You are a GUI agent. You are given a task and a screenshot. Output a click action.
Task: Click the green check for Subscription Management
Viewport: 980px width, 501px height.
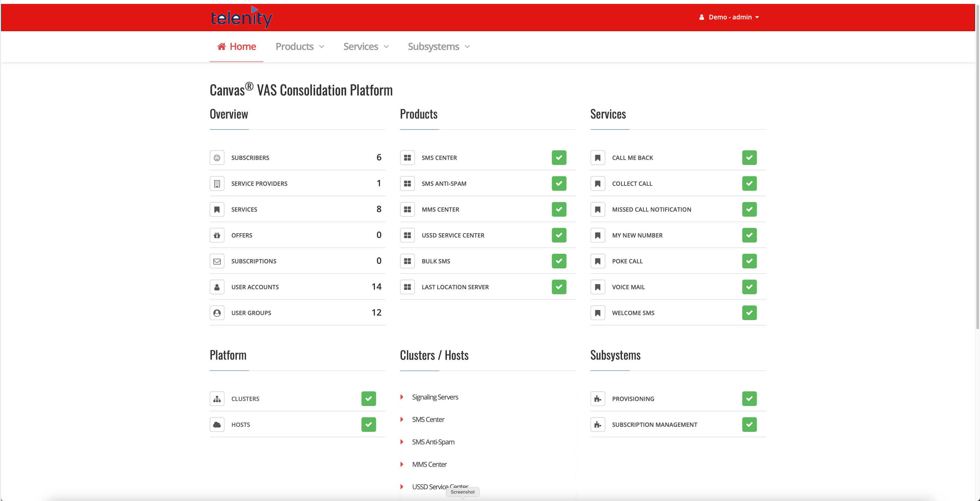pyautogui.click(x=749, y=425)
